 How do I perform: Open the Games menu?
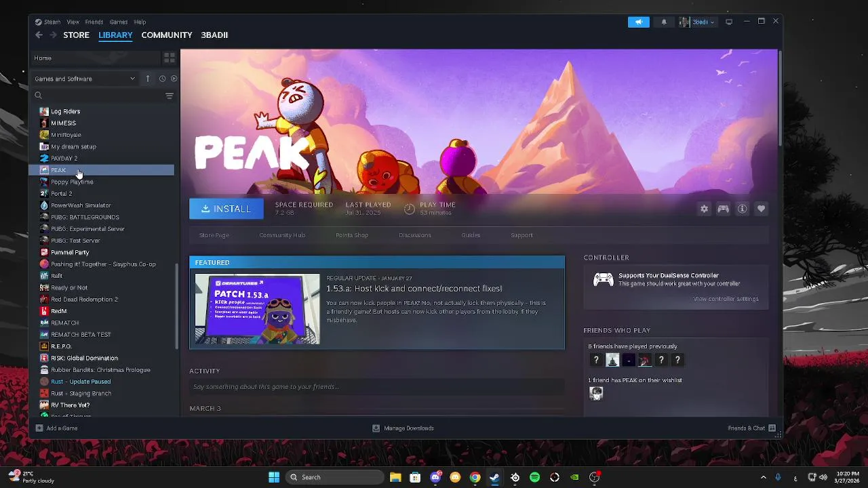pyautogui.click(x=119, y=22)
